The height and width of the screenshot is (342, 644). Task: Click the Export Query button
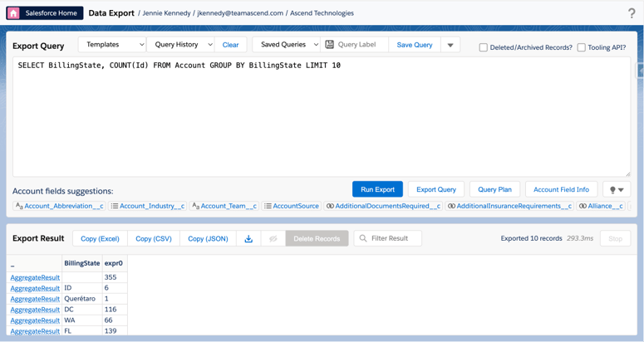pyautogui.click(x=436, y=189)
